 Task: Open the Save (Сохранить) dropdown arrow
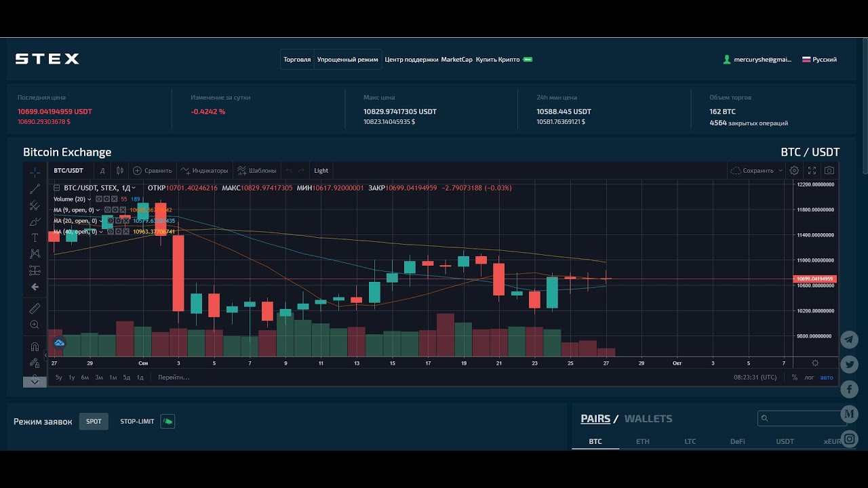tap(780, 171)
